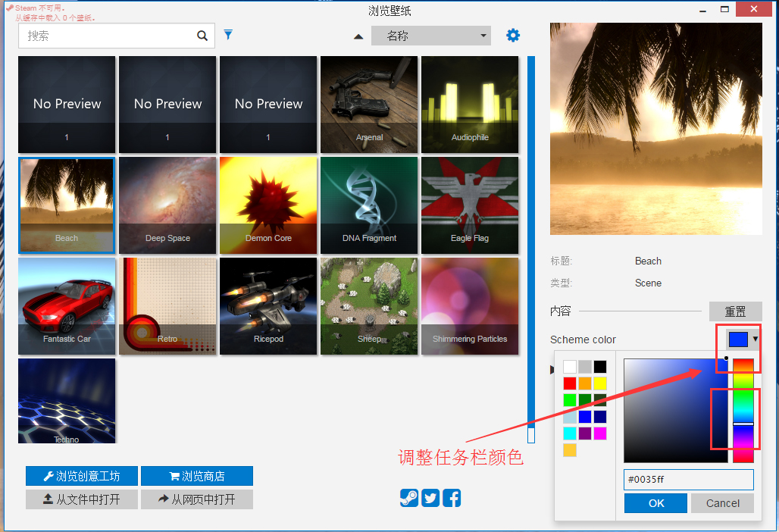Open settings gear icon

(x=513, y=36)
